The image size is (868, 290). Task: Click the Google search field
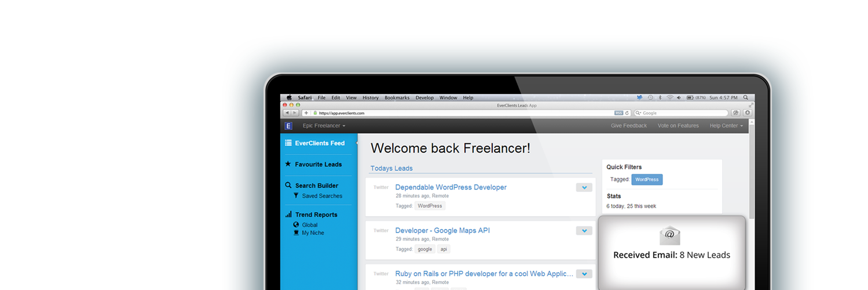point(681,113)
